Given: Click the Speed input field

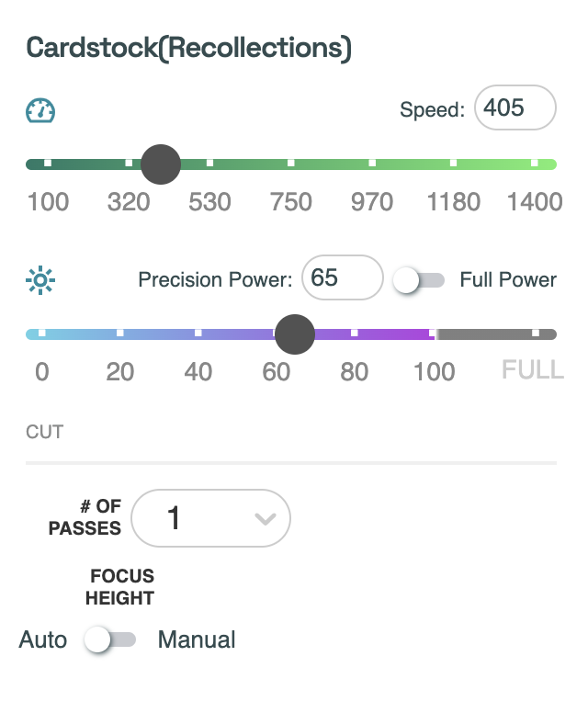Looking at the screenshot, I should coord(514,108).
